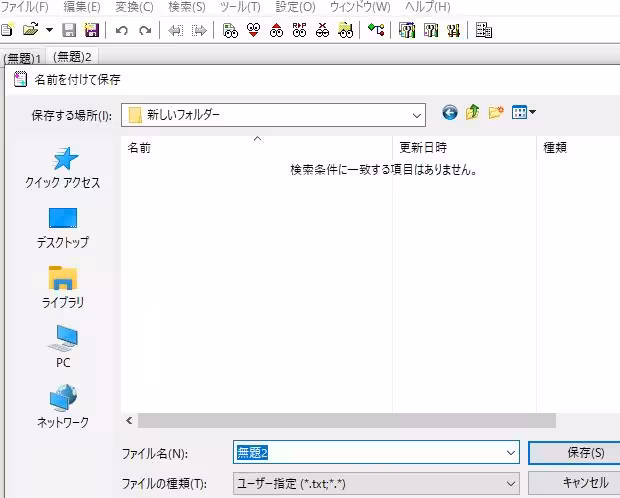Screen dimensions: 620x498
Task: Click the binoculars Search icon in toolbar
Action: click(x=230, y=30)
